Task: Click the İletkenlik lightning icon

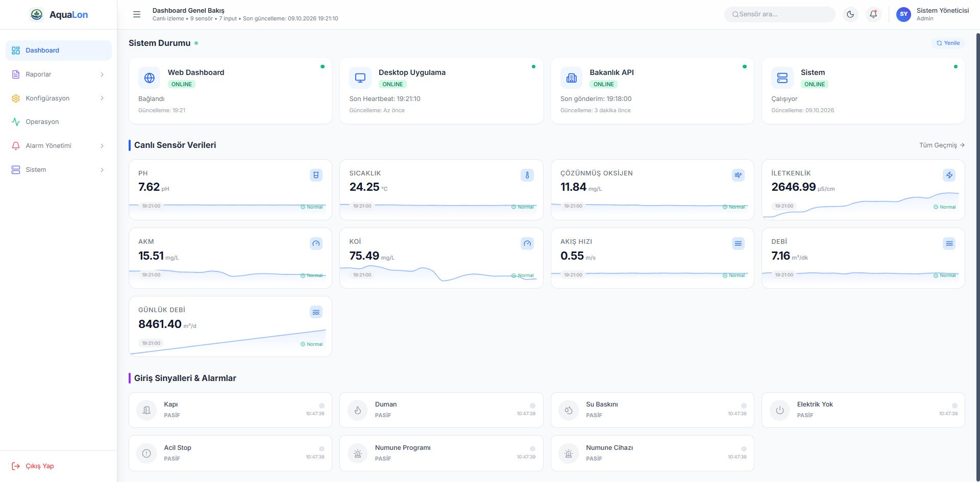Action: [x=949, y=175]
